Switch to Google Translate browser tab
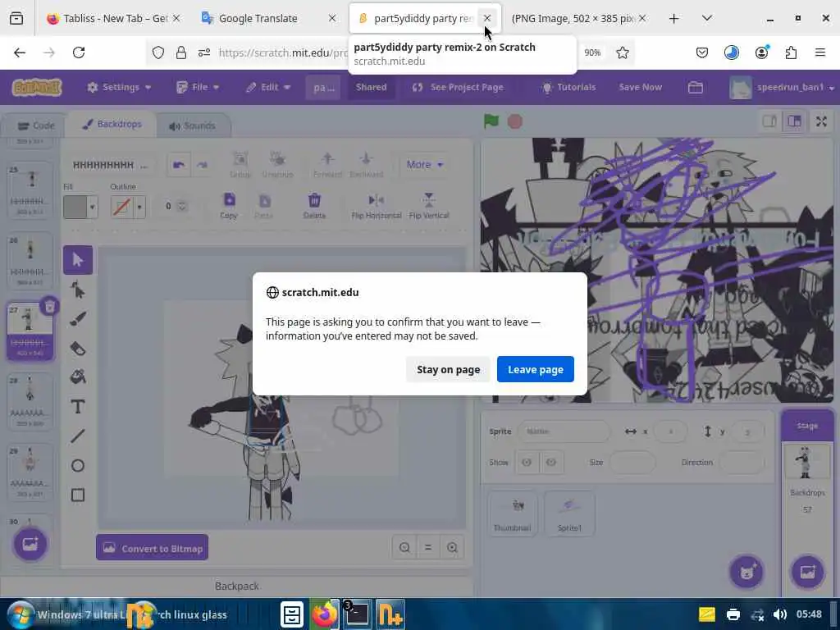The height and width of the screenshot is (630, 840). pos(258,18)
